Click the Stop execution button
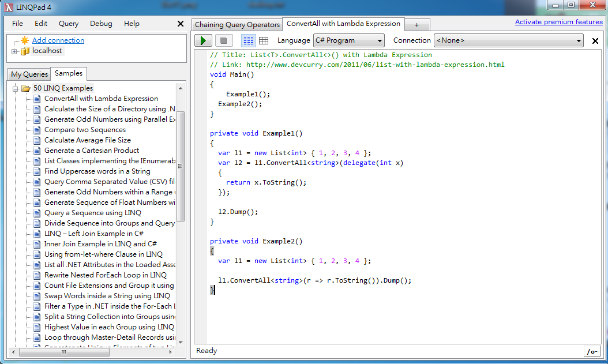The width and height of the screenshot is (608, 364). click(x=223, y=40)
